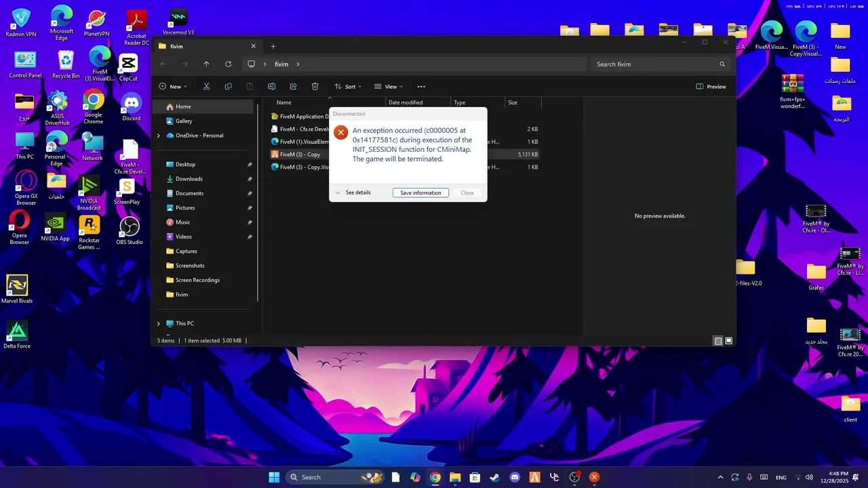Open the See more (three dots) menu

(x=421, y=87)
